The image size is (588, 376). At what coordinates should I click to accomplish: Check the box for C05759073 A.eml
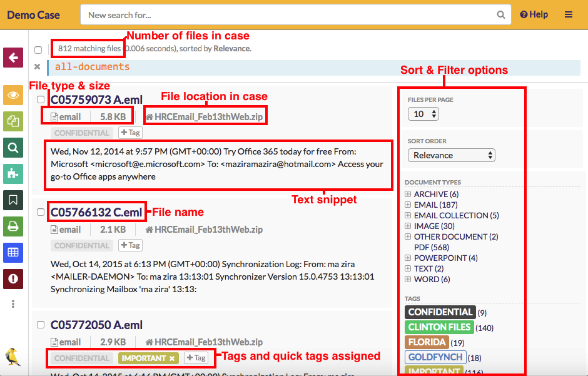(x=41, y=99)
